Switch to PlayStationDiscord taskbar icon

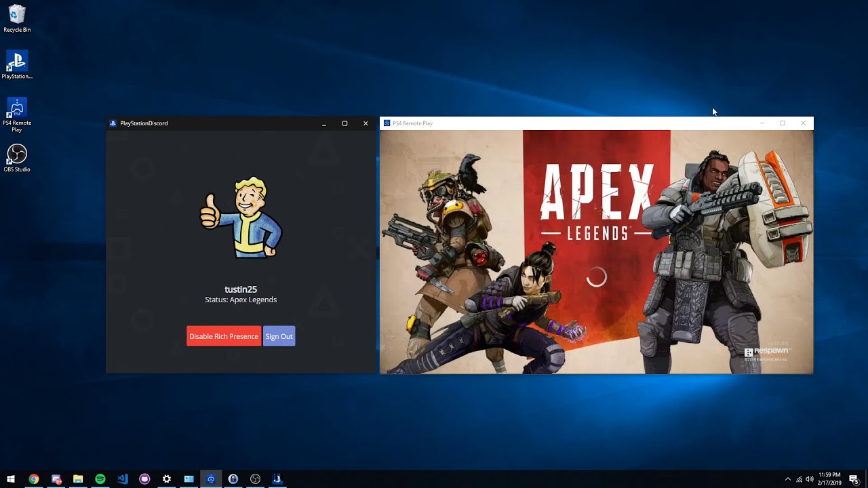pyautogui.click(x=277, y=479)
